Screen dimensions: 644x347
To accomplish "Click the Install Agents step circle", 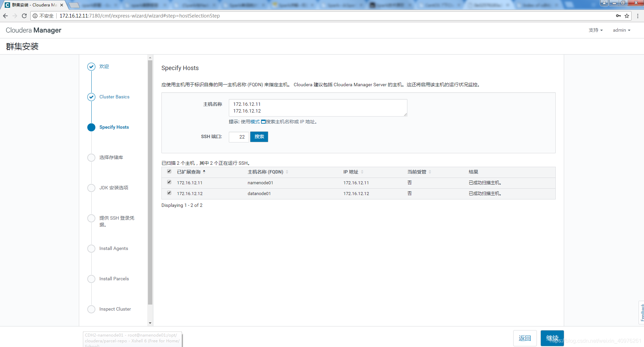I will tap(91, 249).
